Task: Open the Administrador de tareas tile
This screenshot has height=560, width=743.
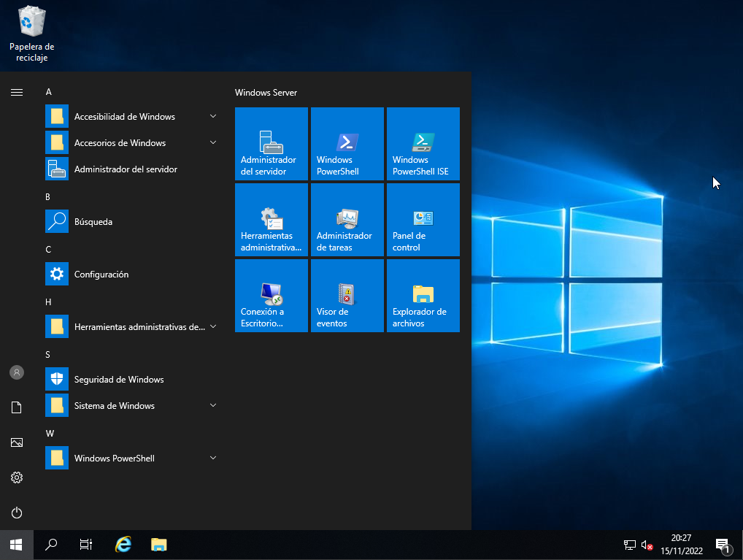Action: pos(347,220)
